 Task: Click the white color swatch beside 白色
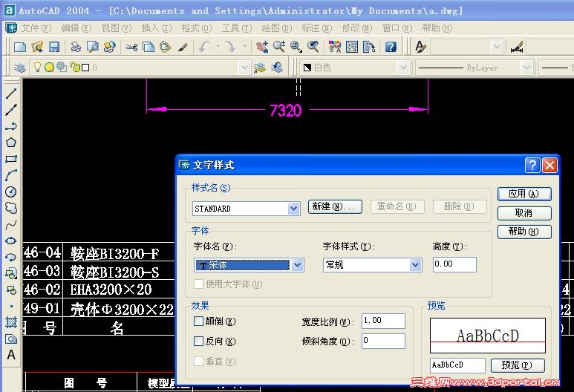[307, 68]
